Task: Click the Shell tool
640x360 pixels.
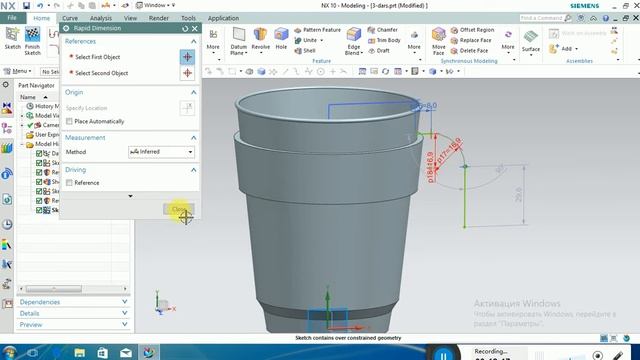Action: 305,51
